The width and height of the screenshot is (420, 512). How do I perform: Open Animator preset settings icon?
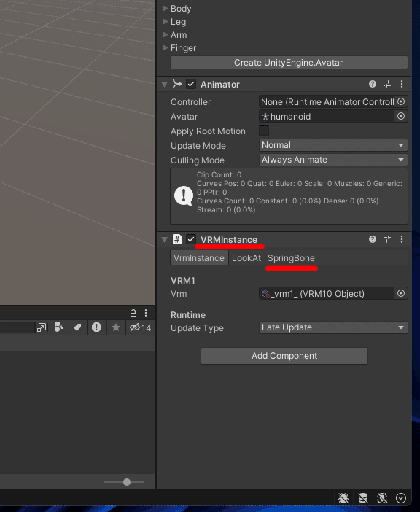click(387, 84)
